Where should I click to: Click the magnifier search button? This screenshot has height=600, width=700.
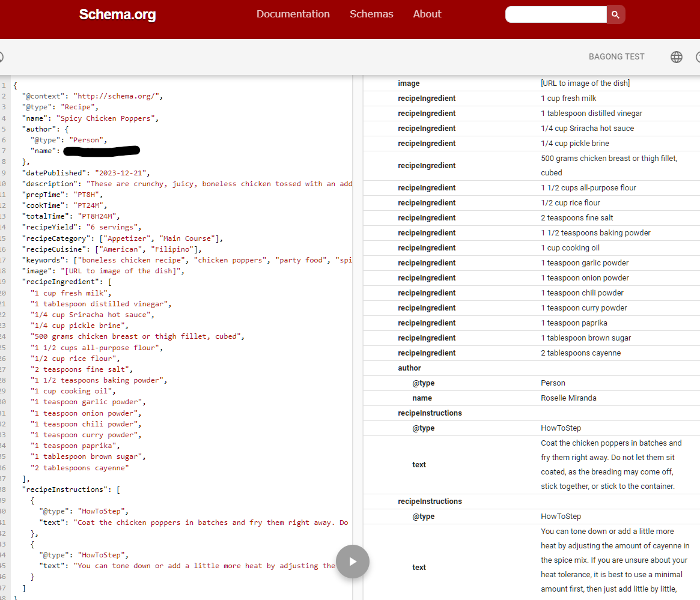pyautogui.click(x=615, y=14)
